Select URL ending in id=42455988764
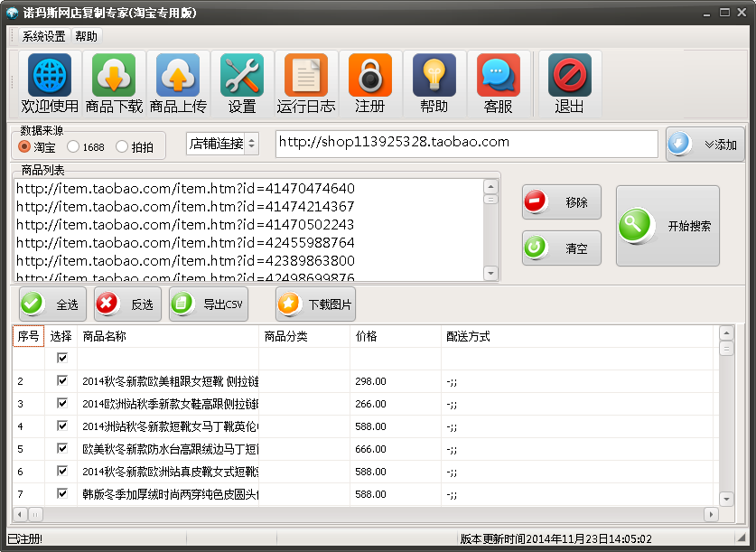The image size is (756, 552). point(185,242)
